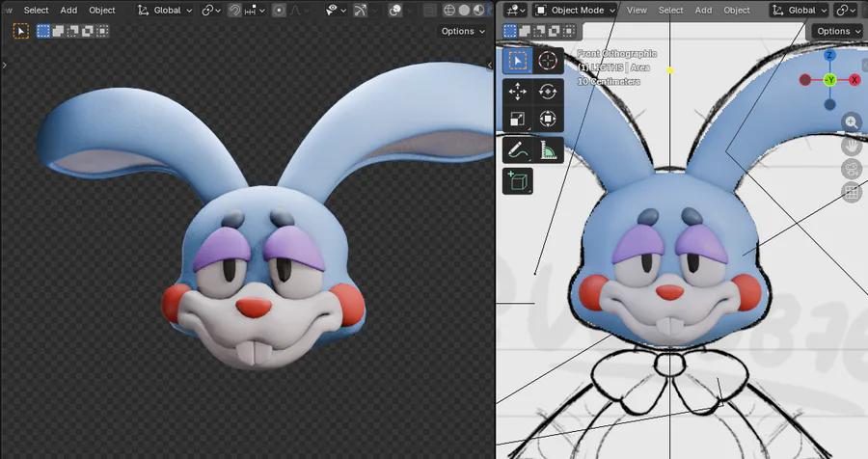Open proportional falloff dropdown in left viewport
The height and width of the screenshot is (459, 868).
click(x=299, y=10)
